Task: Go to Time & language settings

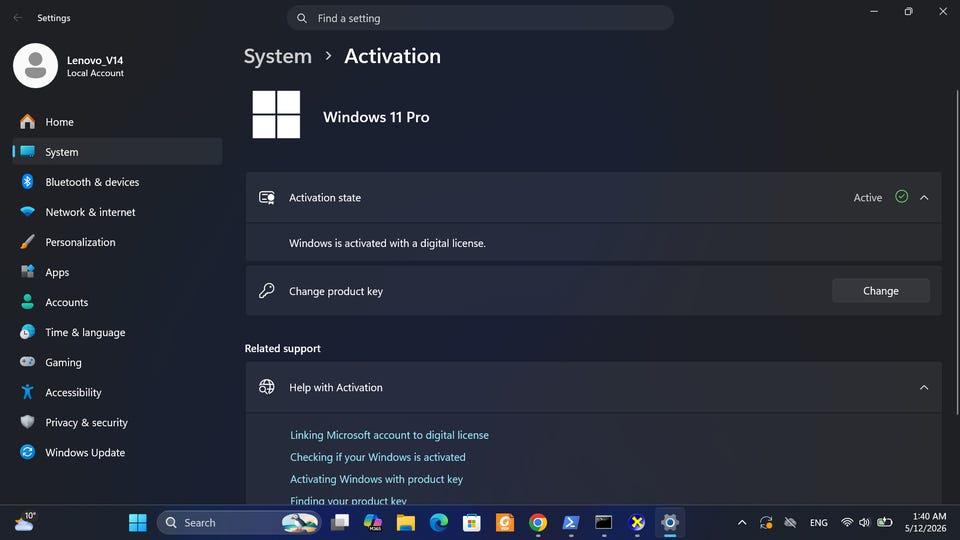Action: 117,332
